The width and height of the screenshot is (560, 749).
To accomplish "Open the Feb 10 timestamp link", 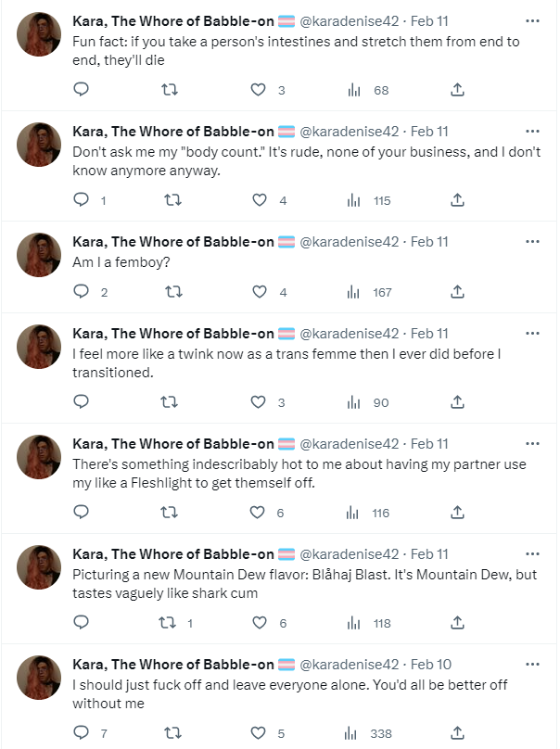I will click(429, 665).
